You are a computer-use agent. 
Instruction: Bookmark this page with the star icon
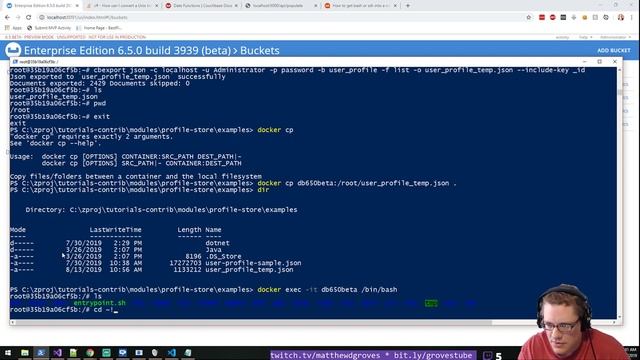pyautogui.click(x=529, y=17)
